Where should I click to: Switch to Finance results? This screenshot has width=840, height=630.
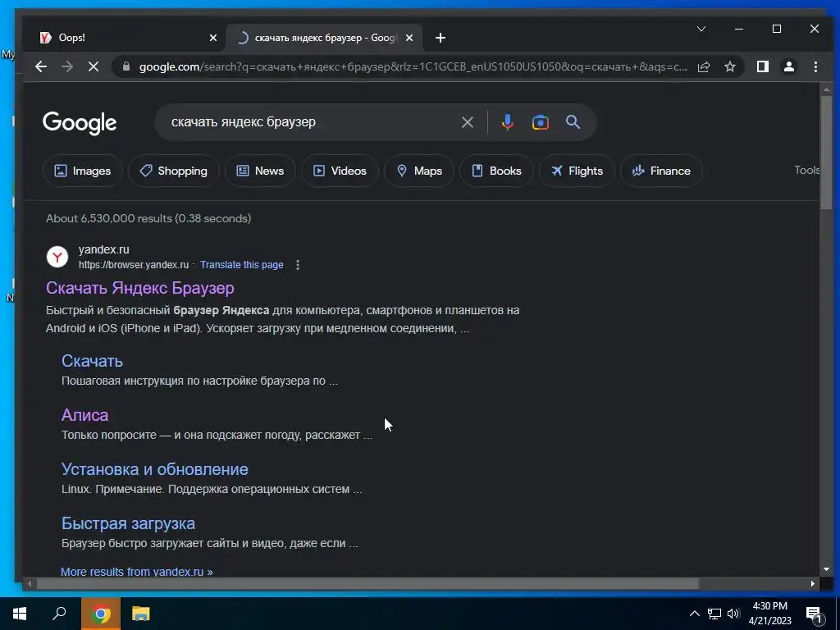[661, 171]
